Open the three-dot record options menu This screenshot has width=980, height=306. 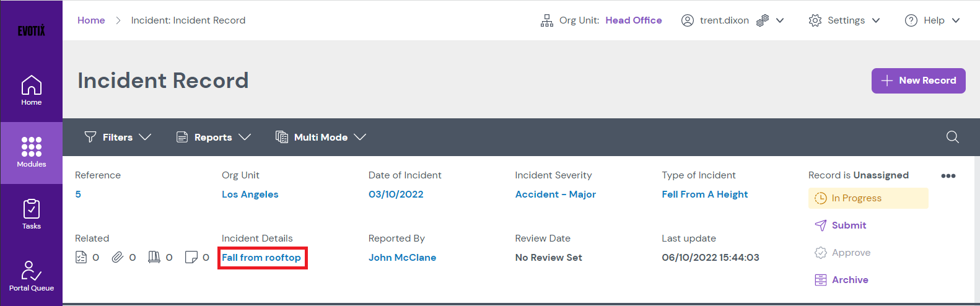coord(948,176)
